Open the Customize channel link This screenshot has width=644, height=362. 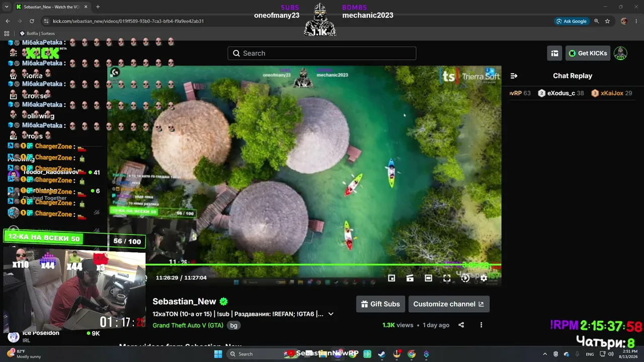449,304
